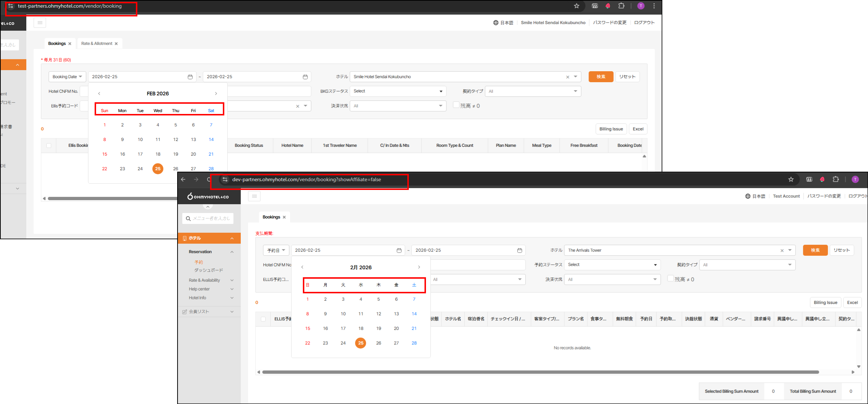
Task: Clear The Arrivals Tower hotel selection
Action: (782, 251)
